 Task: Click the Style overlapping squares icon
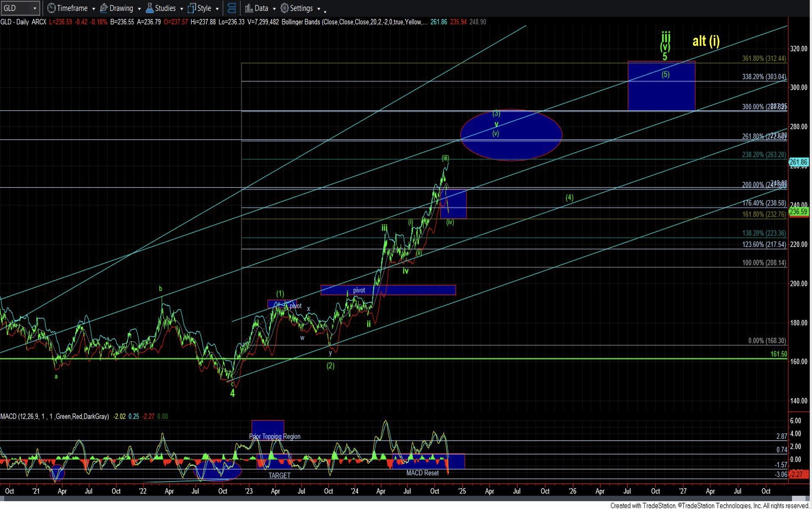coord(192,8)
